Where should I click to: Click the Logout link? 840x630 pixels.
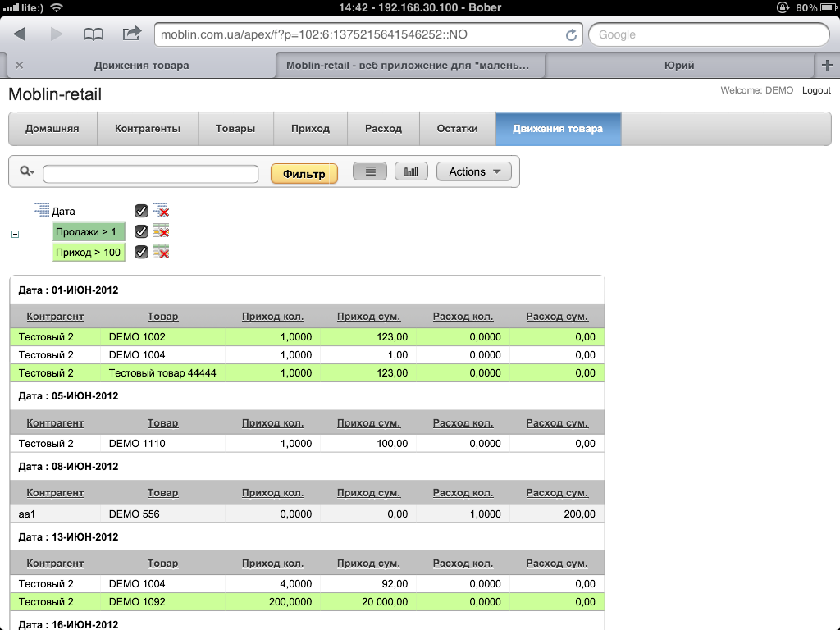[x=816, y=90]
